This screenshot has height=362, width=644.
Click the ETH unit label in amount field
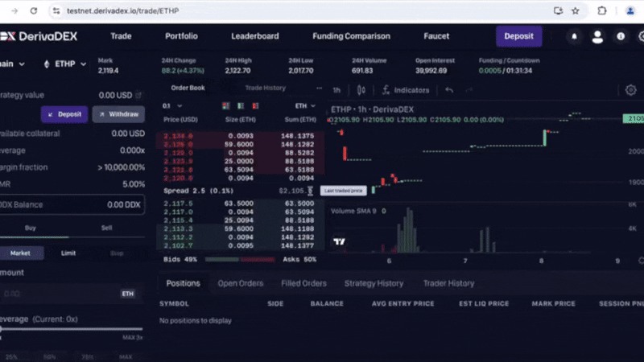pos(128,294)
